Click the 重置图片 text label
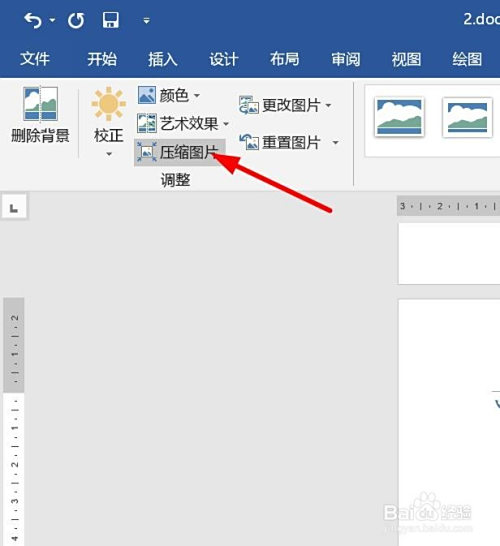500x546 pixels. coord(291,142)
